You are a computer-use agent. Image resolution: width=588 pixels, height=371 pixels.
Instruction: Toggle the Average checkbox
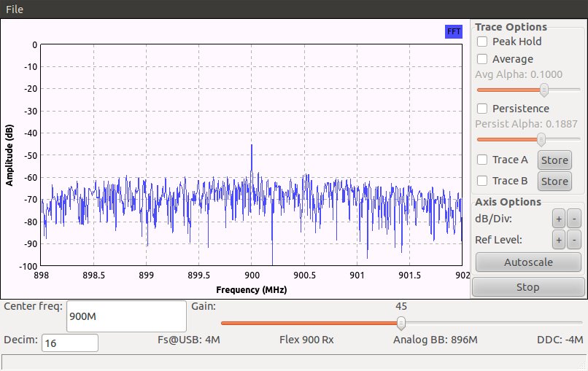pos(482,59)
